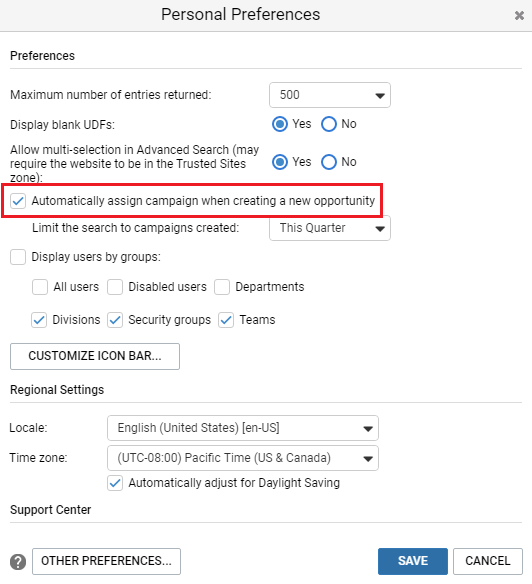Image resolution: width=532 pixels, height=584 pixels.
Task: Click the Customize Icon Bar button
Action: coord(95,356)
